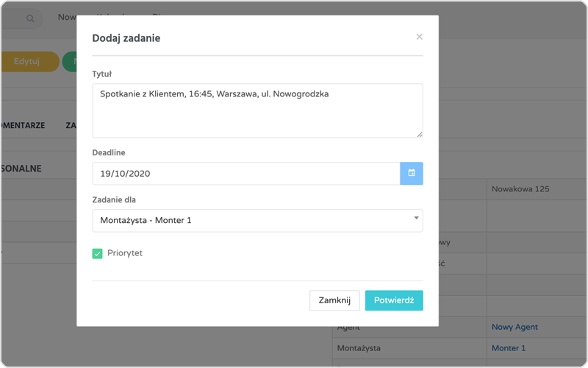Click the Zadanie dla dropdown arrow
This screenshot has width=588, height=368.
coord(416,219)
